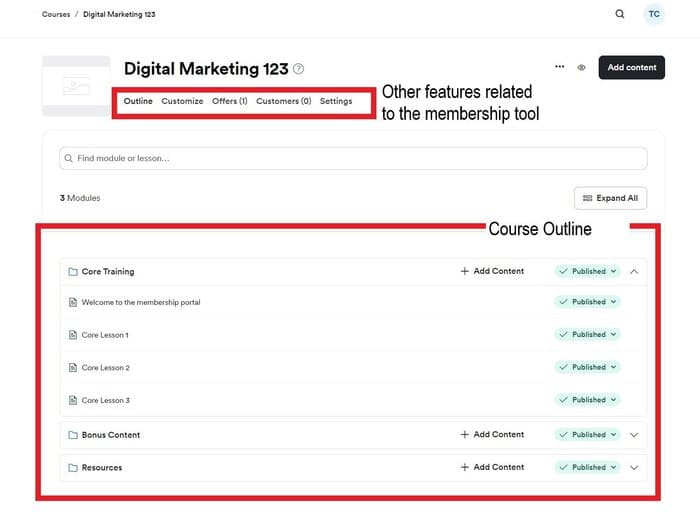Image resolution: width=700 pixels, height=520 pixels.
Task: Click the Digital Marketing 123 course heading
Action: (x=206, y=69)
